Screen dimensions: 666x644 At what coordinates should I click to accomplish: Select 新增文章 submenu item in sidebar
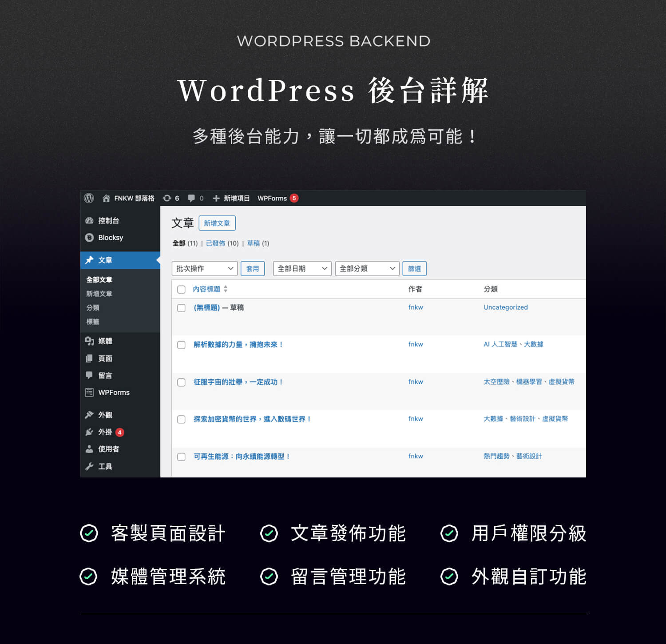pyautogui.click(x=99, y=294)
